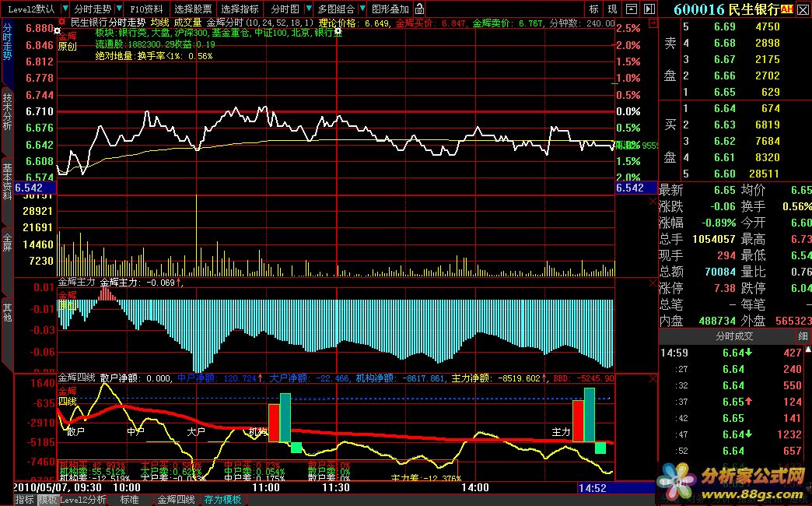The image size is (812, 506).
Task: Open the Level2默认 layout menu
Action: point(32,9)
